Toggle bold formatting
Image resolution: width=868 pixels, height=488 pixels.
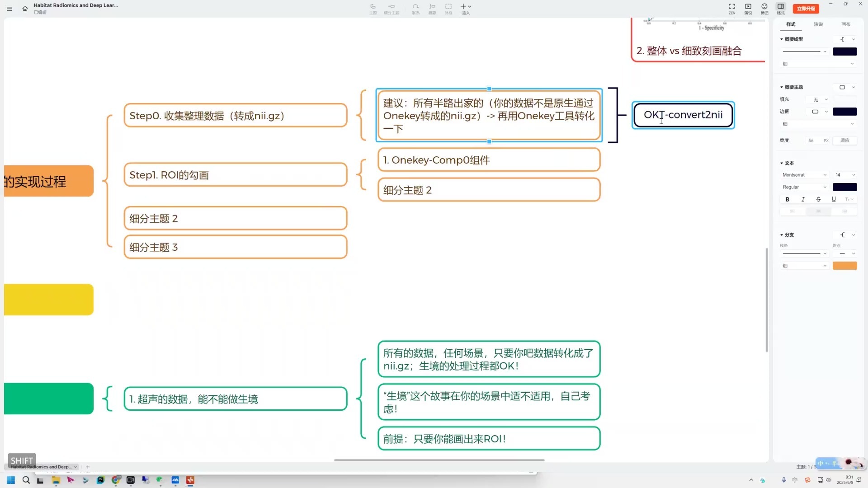(787, 199)
